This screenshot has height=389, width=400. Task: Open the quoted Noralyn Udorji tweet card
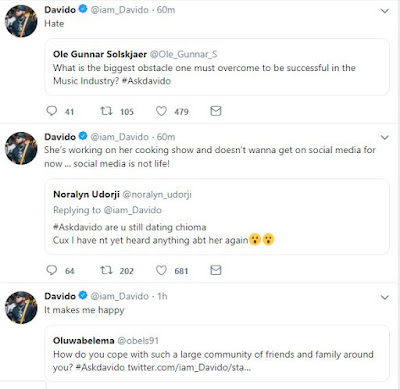217,217
